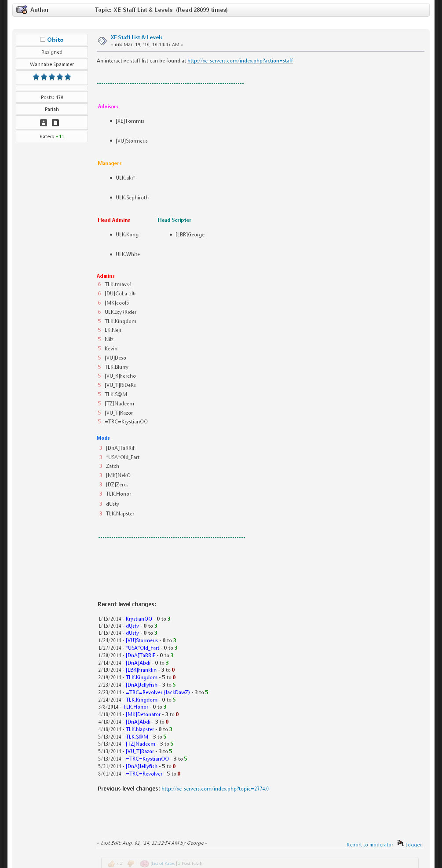Click [XE]Tommis in the Advisors list
The image size is (442, 868).
(x=130, y=121)
